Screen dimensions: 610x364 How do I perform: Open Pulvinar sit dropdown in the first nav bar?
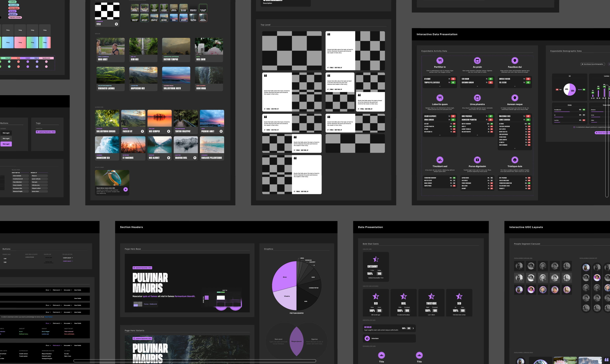pos(57,290)
